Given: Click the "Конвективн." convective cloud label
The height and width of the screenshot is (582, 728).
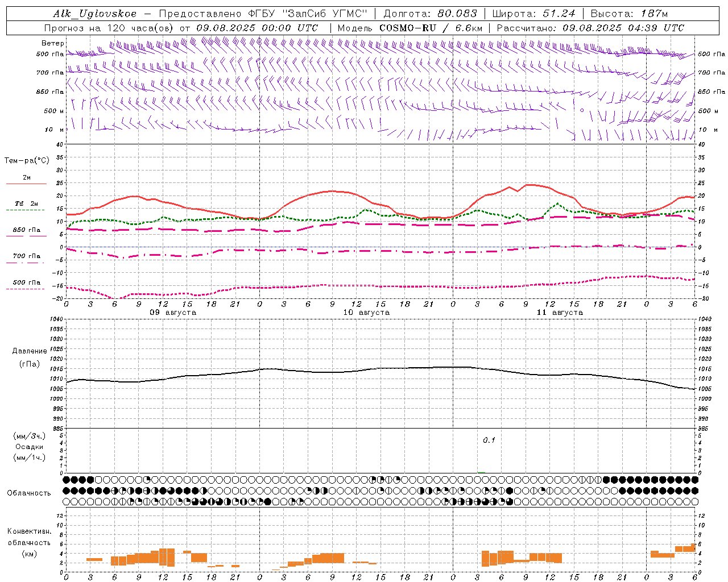Looking at the screenshot, I should click(x=30, y=531).
